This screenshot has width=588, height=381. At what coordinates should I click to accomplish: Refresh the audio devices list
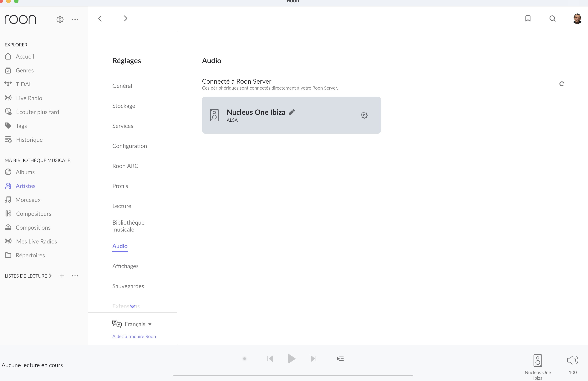562,84
